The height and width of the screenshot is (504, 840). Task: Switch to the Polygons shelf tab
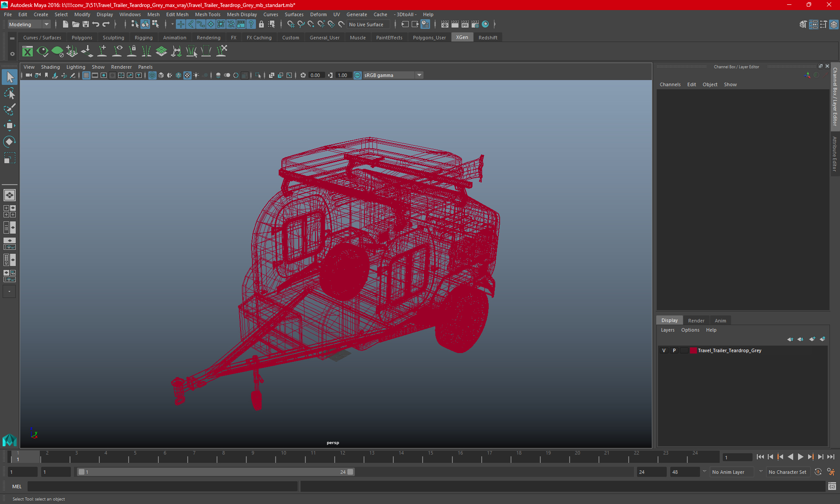pos(82,38)
